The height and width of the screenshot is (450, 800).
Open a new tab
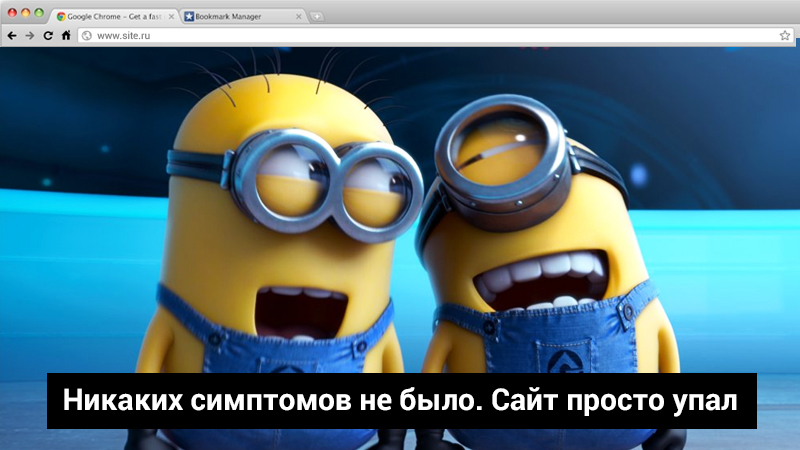[317, 16]
